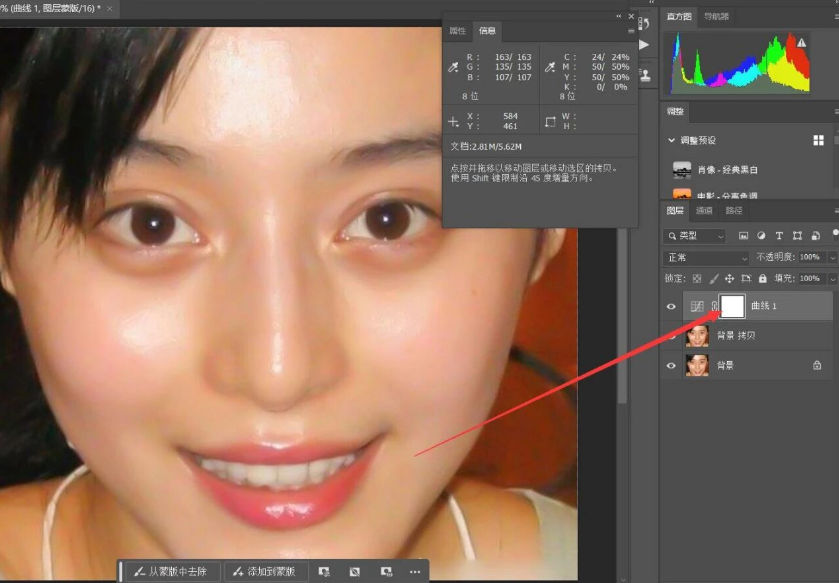
Task: Click the type layer filter icon
Action: (779, 236)
